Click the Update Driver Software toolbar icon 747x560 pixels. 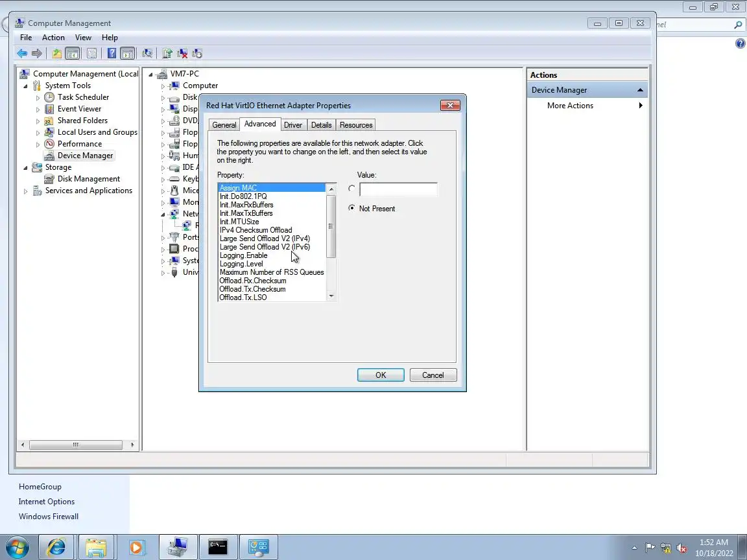167,53
